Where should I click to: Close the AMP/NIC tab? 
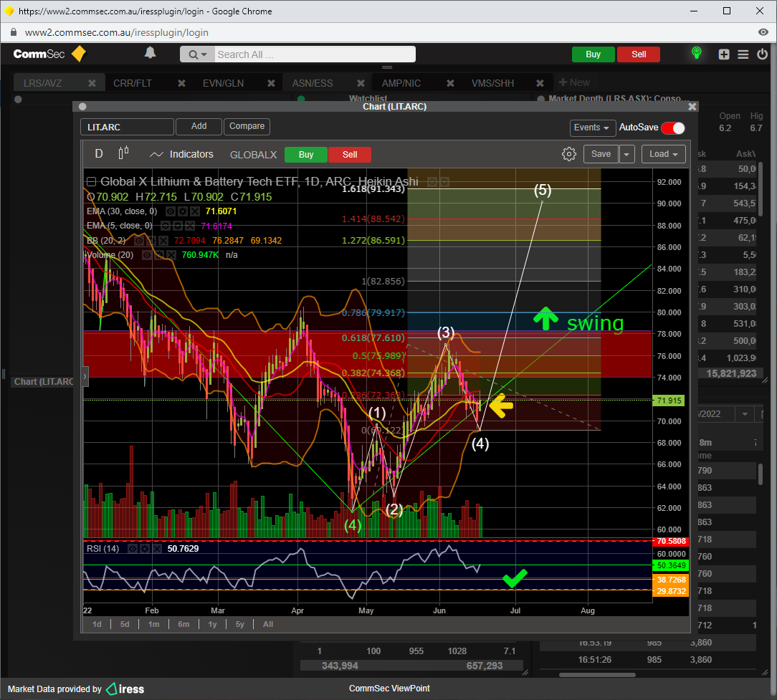(x=450, y=83)
